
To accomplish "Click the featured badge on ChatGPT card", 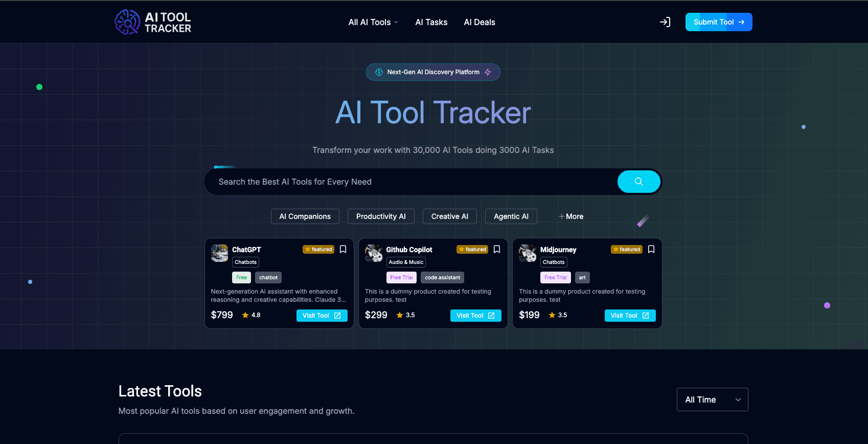I will pos(318,250).
